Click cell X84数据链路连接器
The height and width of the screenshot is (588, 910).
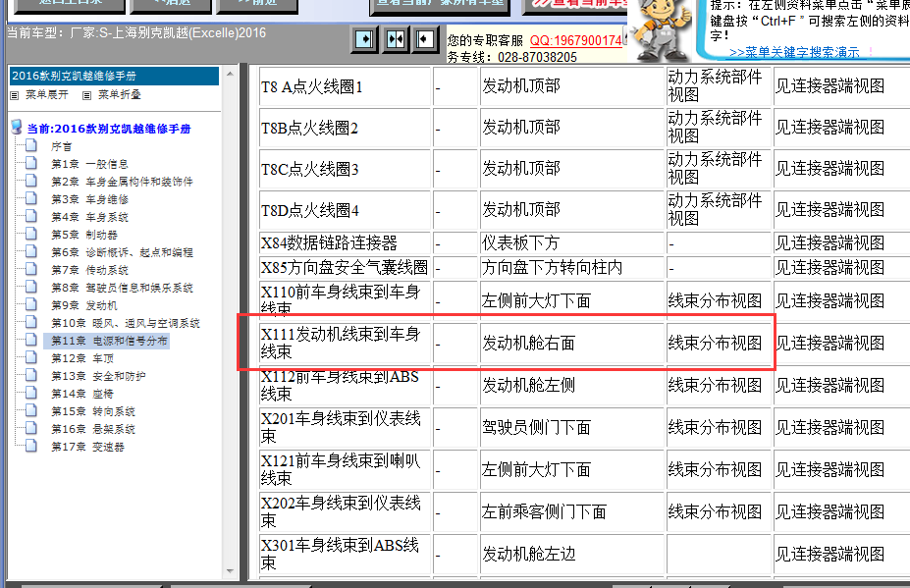click(x=345, y=242)
